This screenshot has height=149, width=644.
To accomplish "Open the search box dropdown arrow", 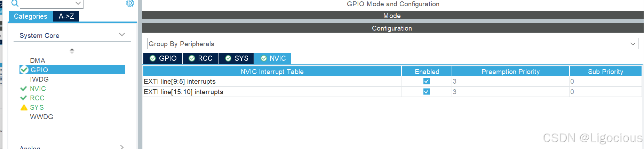I will click(x=78, y=3).
